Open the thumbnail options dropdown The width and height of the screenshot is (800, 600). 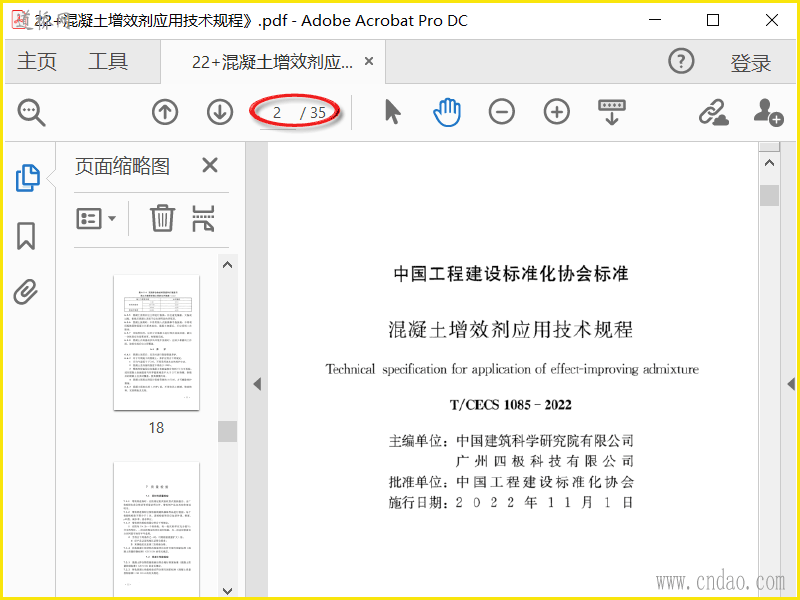click(x=96, y=219)
